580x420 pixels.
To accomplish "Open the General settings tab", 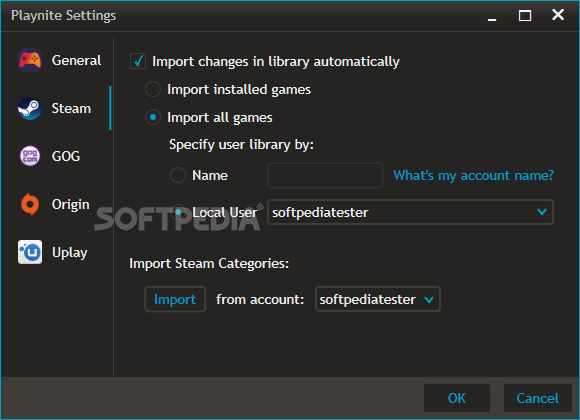I will 60,60.
